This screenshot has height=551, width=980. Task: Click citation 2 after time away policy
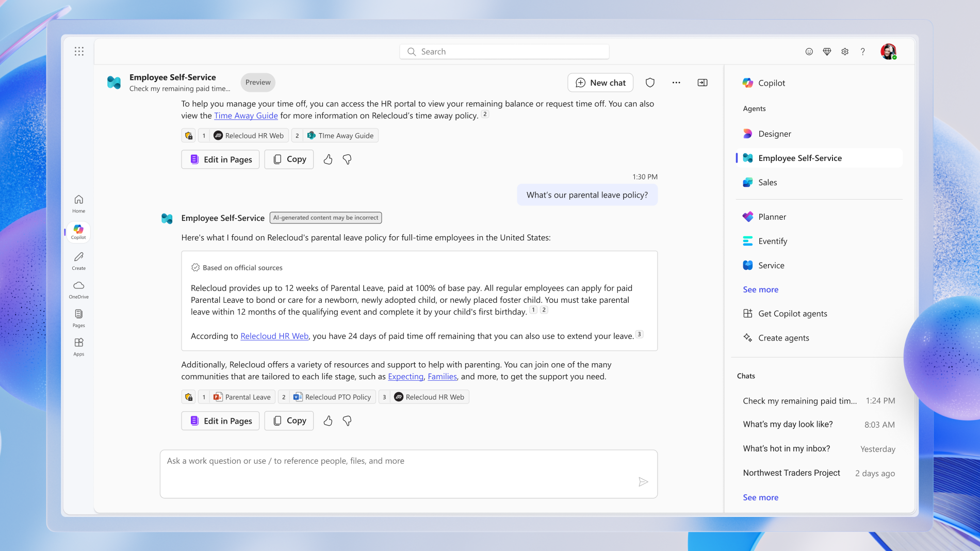(x=485, y=114)
